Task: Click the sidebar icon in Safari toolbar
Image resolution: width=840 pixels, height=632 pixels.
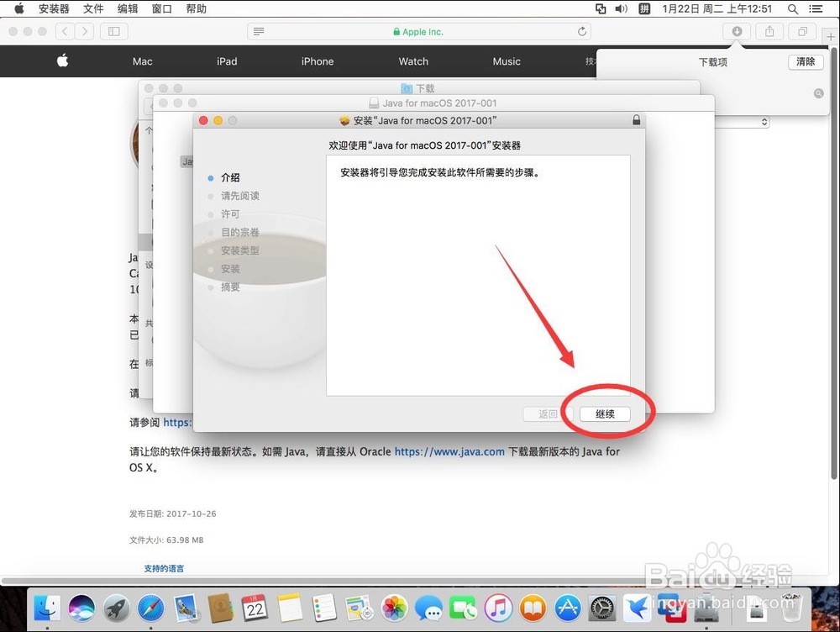Action: [x=113, y=31]
